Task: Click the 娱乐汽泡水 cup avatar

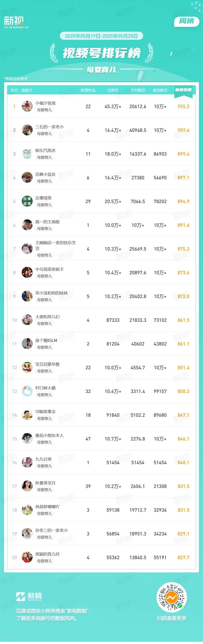Action: (x=27, y=154)
